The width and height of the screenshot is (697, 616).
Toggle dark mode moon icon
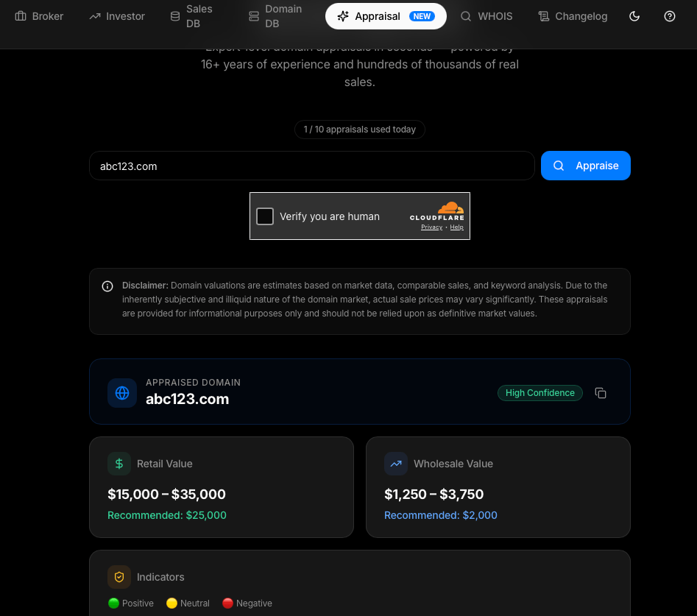pos(634,16)
